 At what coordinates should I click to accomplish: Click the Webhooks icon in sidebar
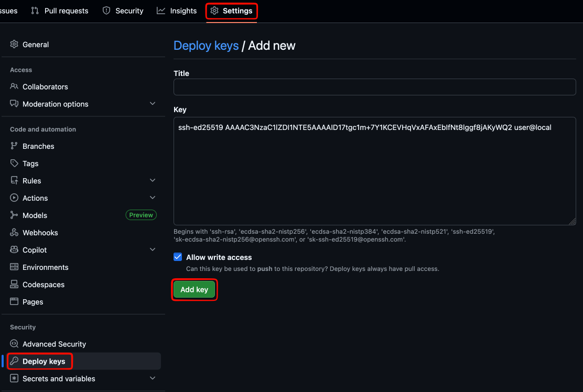[14, 233]
